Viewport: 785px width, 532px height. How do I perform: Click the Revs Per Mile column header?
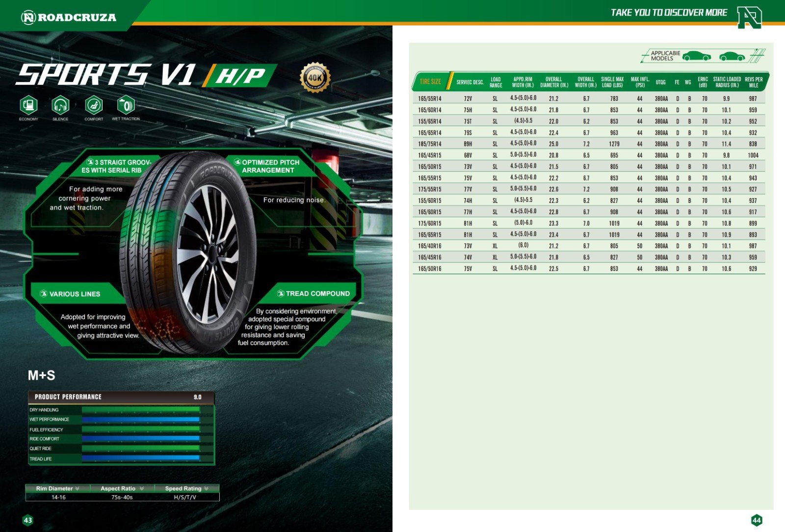[x=753, y=82]
